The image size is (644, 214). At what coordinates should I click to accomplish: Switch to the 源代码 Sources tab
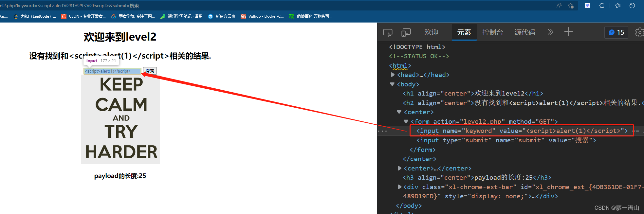525,32
